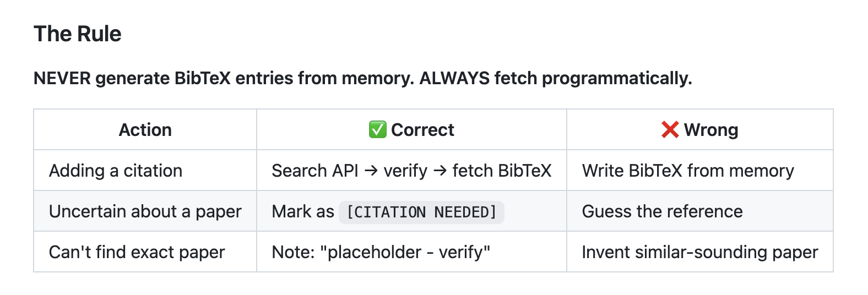Image resolution: width=868 pixels, height=295 pixels.
Task: Click the first arrow after Search API
Action: [x=371, y=171]
